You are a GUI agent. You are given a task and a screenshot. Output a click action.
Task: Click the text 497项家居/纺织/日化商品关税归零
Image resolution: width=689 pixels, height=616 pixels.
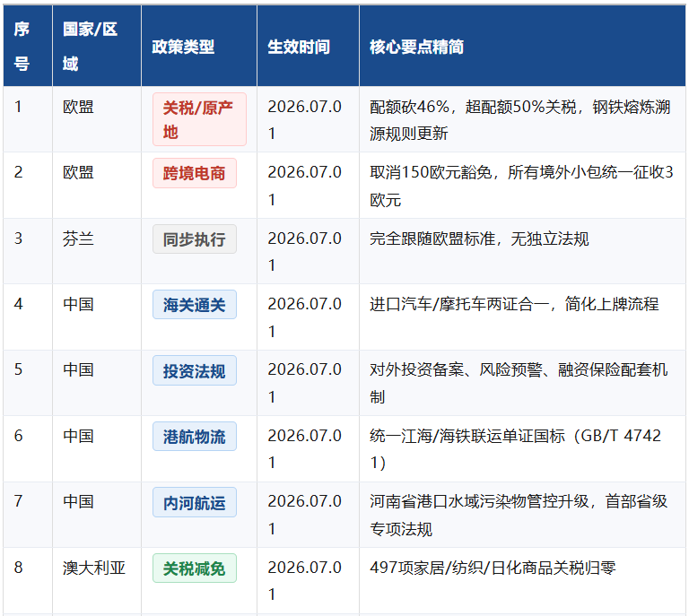tap(493, 568)
